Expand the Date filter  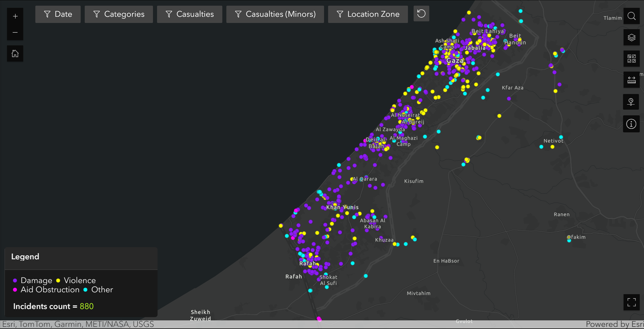(58, 14)
